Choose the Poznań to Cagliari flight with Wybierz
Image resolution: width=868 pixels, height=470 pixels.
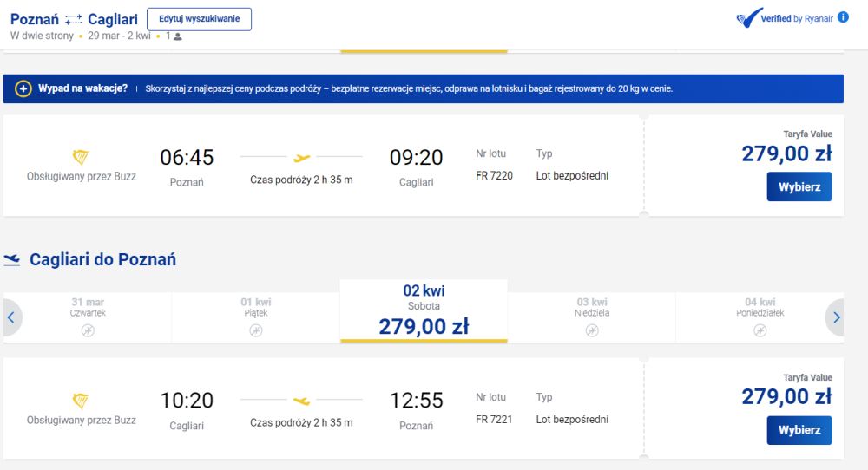pos(799,187)
